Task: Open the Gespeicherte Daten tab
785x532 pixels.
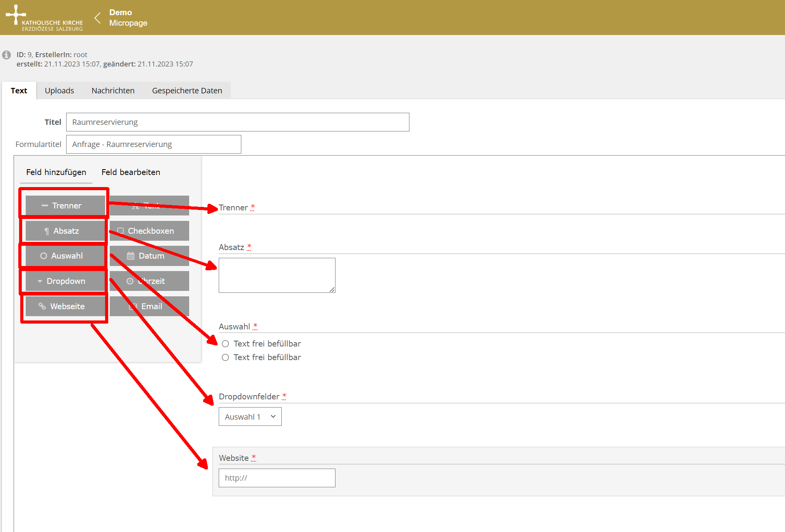Action: pos(187,91)
